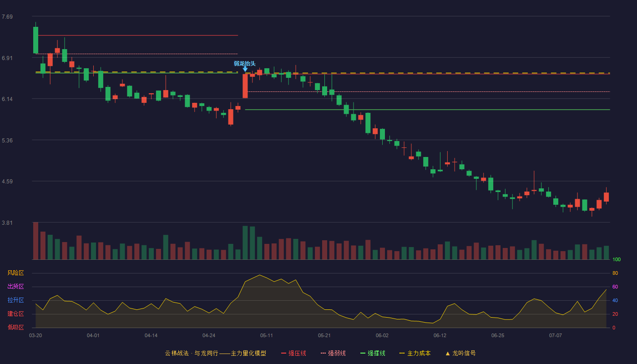Click the 5.36 price axis label
This screenshot has height=364, width=637.
coord(7,141)
